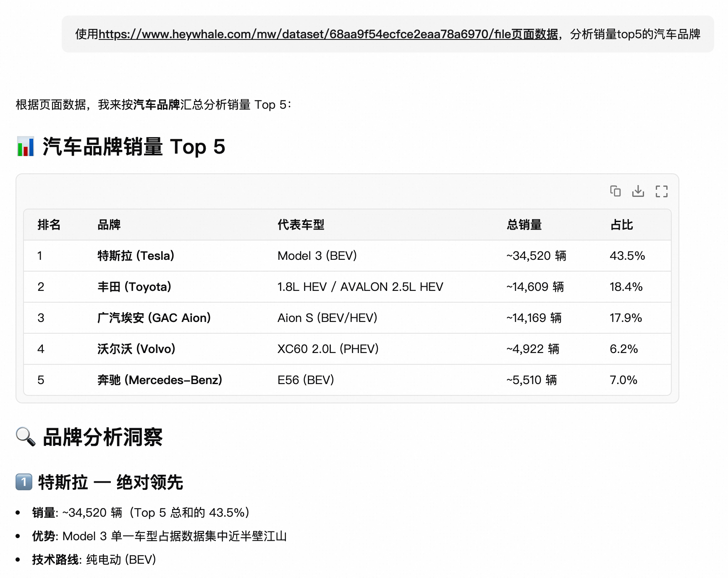Image resolution: width=728 pixels, height=578 pixels.
Task: Copy the Top 5 sales table
Action: pyautogui.click(x=615, y=191)
